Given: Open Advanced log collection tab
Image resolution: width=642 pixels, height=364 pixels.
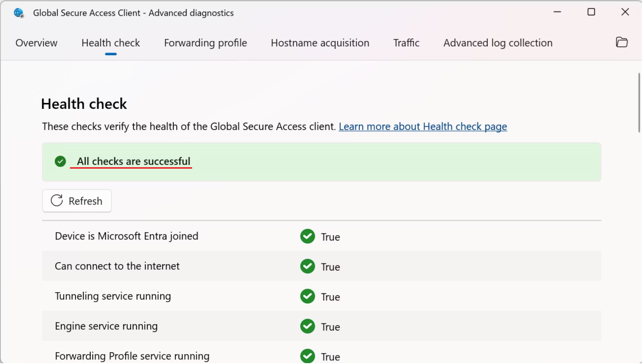Looking at the screenshot, I should 498,43.
